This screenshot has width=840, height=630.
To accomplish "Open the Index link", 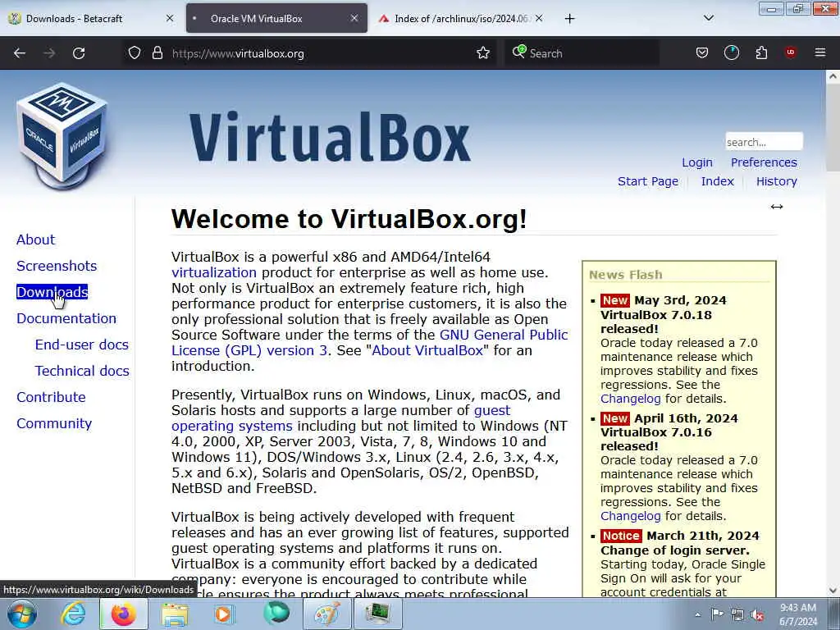I will tap(717, 181).
